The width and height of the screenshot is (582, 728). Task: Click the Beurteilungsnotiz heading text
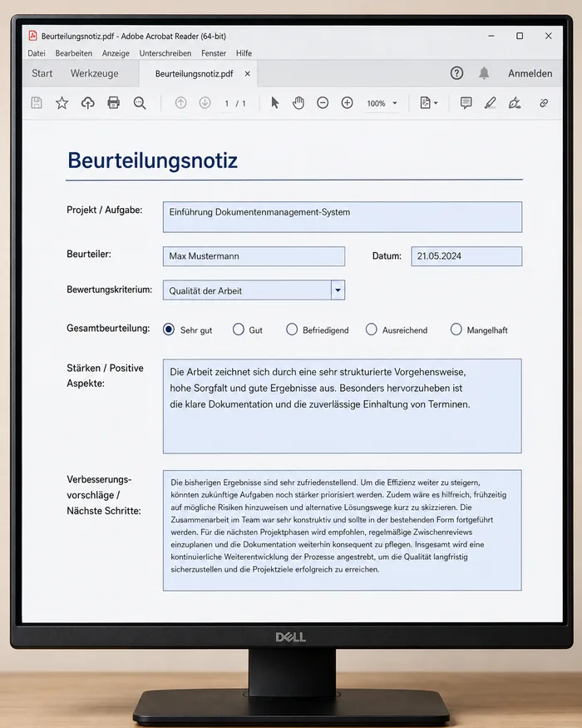[x=153, y=161]
